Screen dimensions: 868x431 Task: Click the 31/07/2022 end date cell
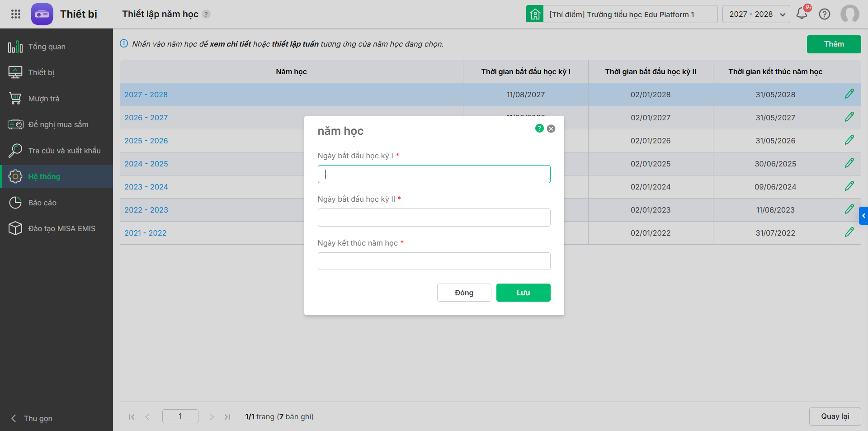click(x=775, y=233)
